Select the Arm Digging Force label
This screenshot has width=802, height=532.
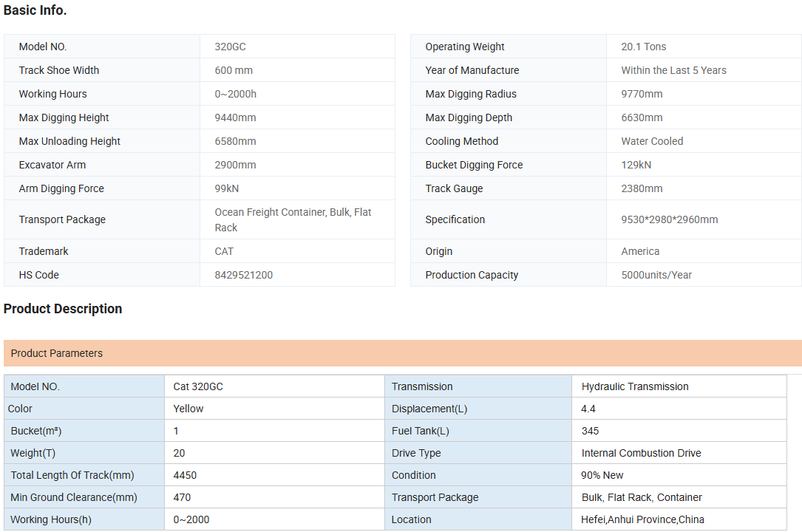point(61,188)
